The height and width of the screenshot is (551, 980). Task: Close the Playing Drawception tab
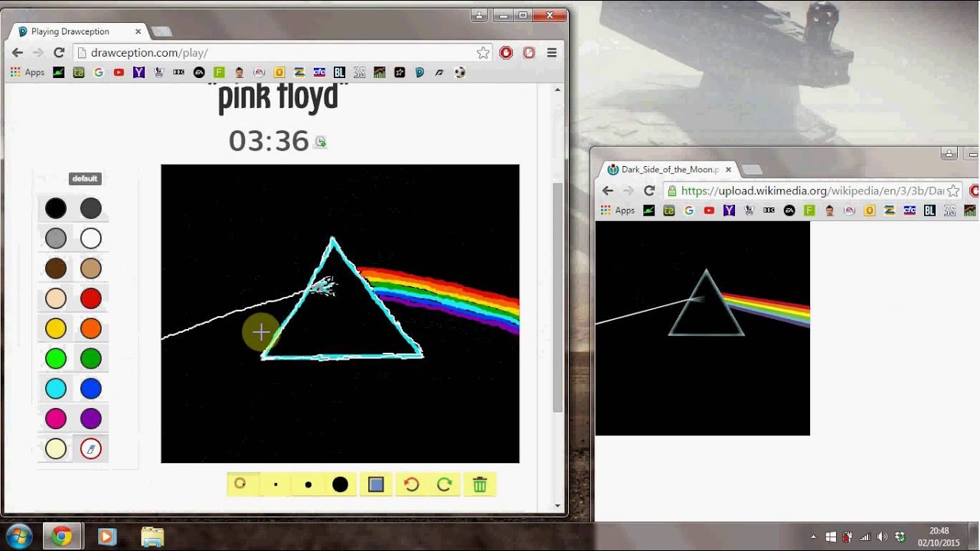[139, 31]
